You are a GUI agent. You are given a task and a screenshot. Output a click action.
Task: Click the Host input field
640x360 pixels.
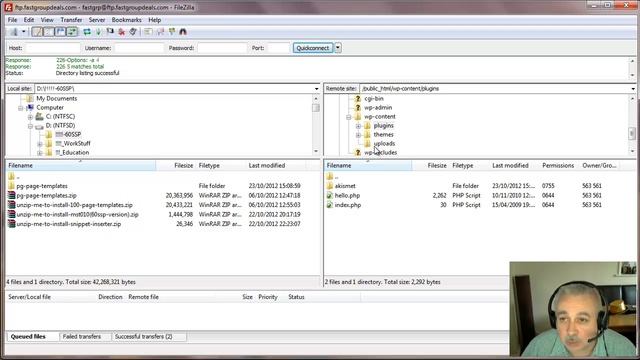click(x=53, y=48)
